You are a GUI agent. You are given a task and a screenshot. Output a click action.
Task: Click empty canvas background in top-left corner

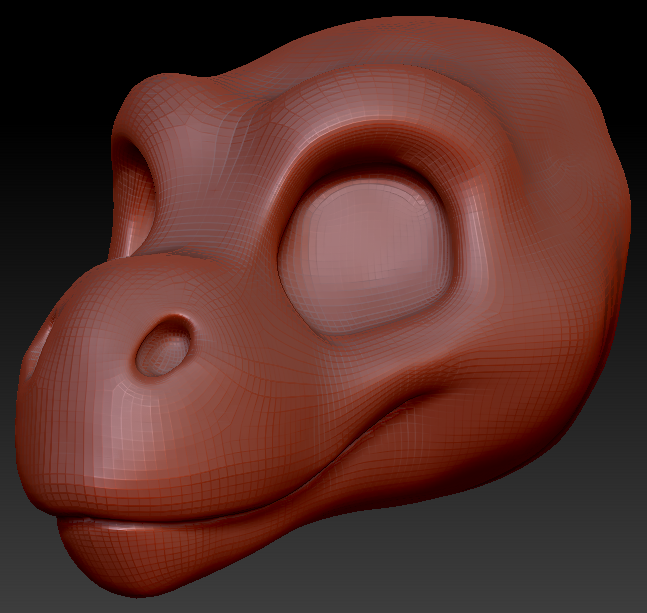point(40,40)
